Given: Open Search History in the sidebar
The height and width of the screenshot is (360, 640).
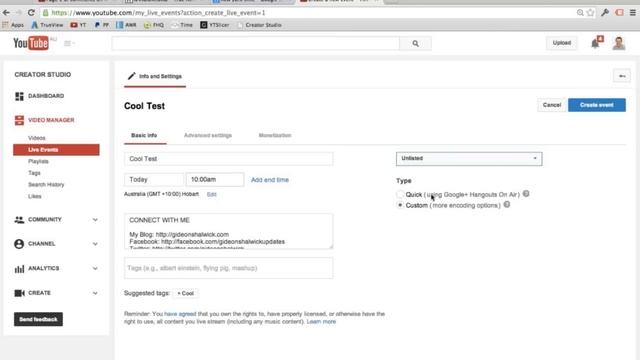Looking at the screenshot, I should pos(46,184).
